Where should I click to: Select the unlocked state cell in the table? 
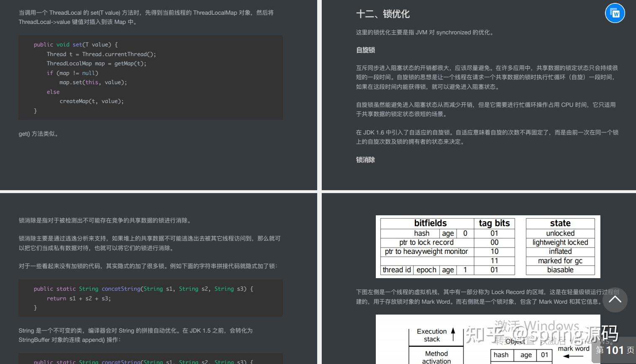560,233
